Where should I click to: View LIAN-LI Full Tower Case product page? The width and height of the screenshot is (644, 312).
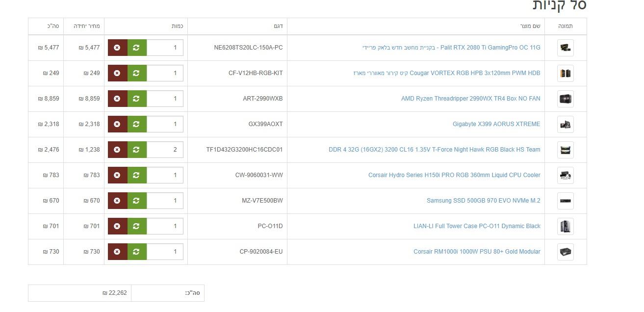tap(477, 226)
